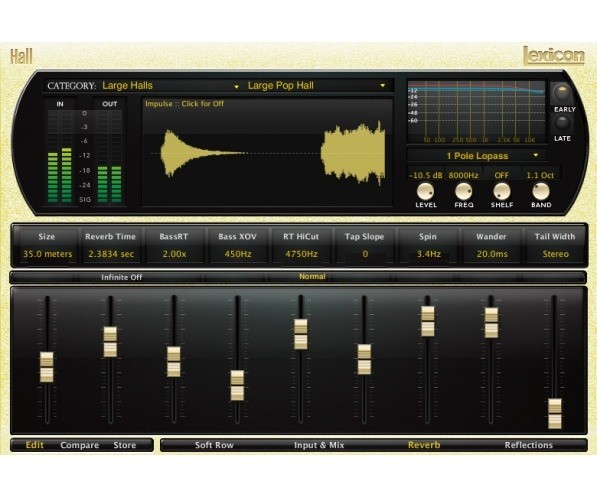
Task: Open the 1 Pole Lopass filter dropdown
Action: (x=477, y=155)
